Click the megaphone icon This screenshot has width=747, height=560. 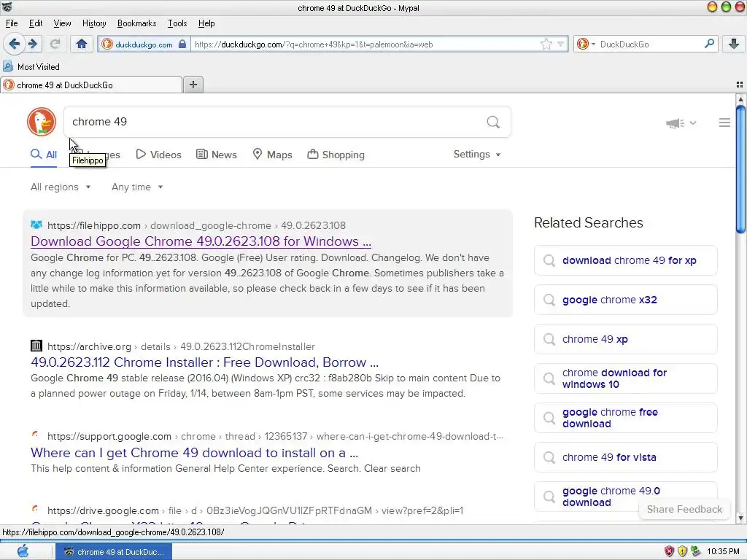point(675,123)
